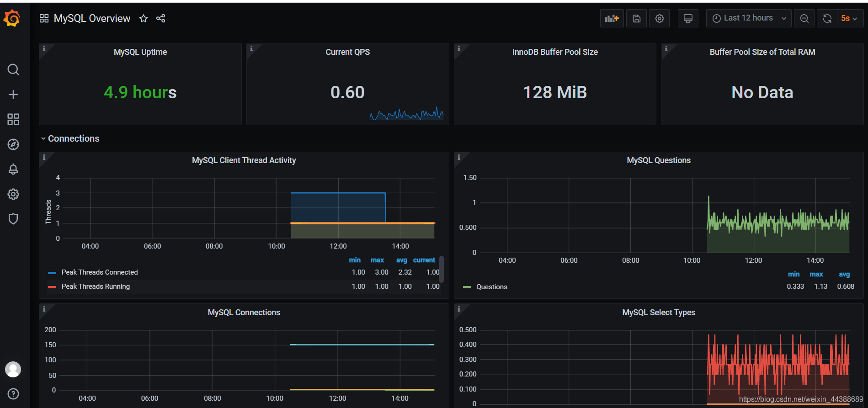
Task: Show info for Buffer Pool Size of Total RAM
Action: tap(666, 48)
